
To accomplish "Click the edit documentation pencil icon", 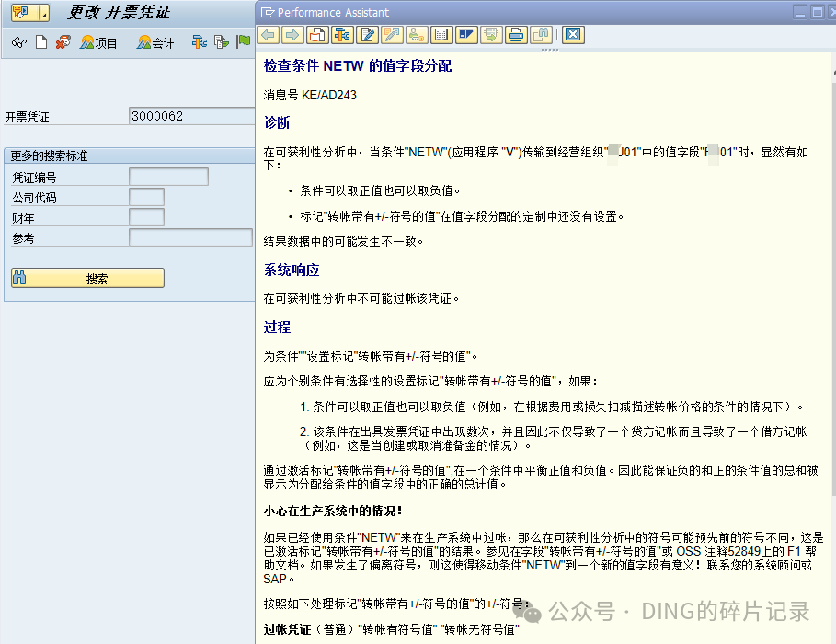I will tap(367, 35).
